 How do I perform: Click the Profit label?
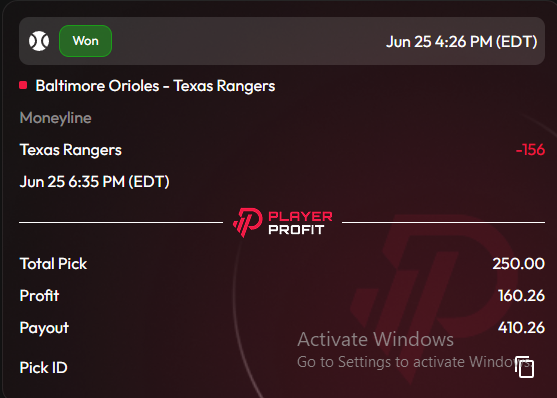(39, 296)
